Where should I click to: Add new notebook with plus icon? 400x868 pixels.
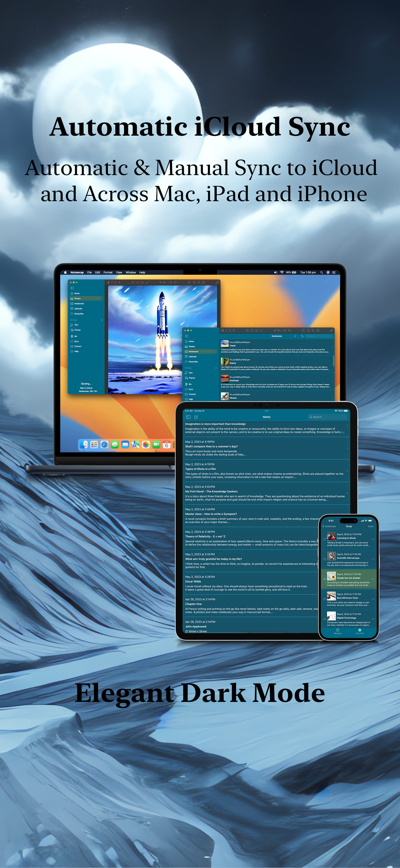click(295, 336)
